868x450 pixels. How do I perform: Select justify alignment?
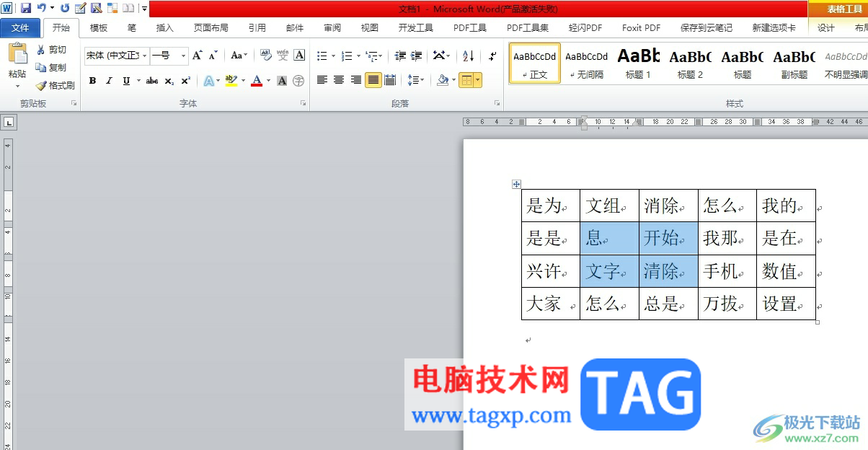(x=373, y=80)
